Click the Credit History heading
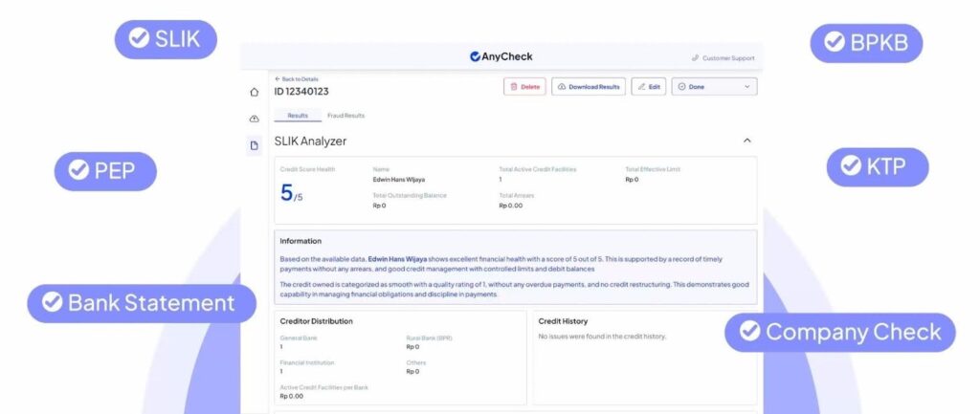 pyautogui.click(x=563, y=321)
